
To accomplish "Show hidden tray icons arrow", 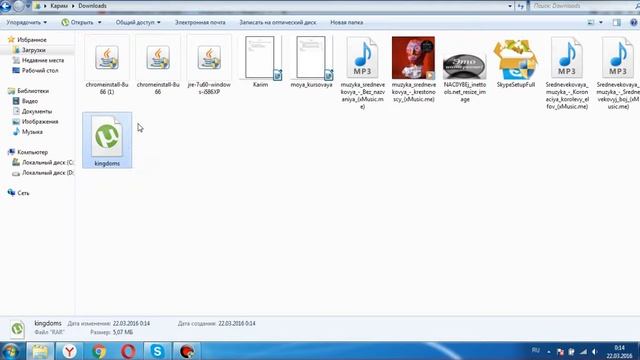I will pyautogui.click(x=549, y=351).
